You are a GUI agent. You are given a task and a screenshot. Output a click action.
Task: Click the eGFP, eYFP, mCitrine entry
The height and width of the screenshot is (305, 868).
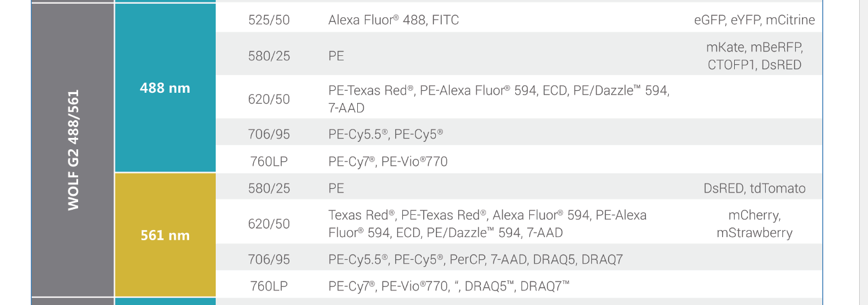click(754, 20)
